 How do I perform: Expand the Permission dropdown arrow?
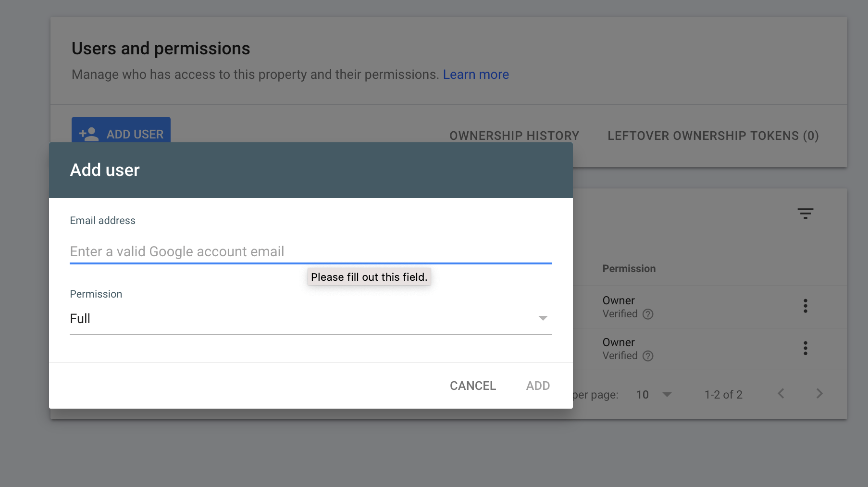(543, 318)
